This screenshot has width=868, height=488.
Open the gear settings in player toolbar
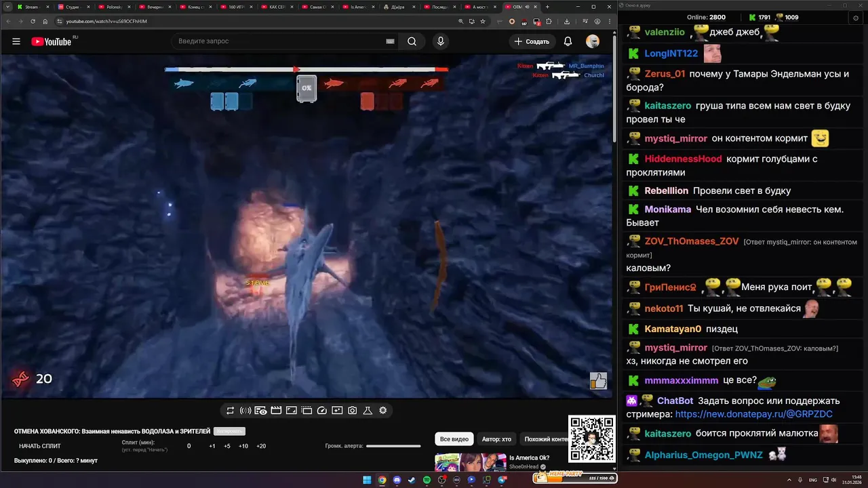tap(383, 410)
